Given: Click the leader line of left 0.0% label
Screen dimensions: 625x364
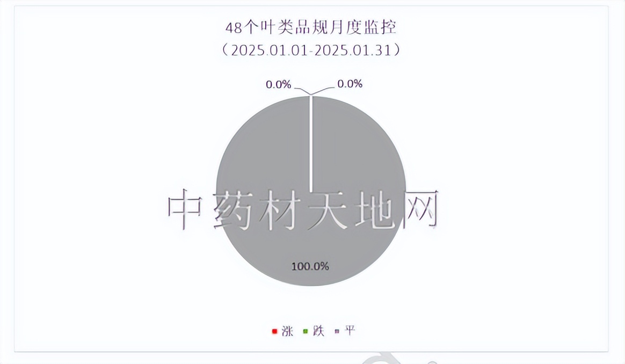Looking at the screenshot, I should (301, 90).
